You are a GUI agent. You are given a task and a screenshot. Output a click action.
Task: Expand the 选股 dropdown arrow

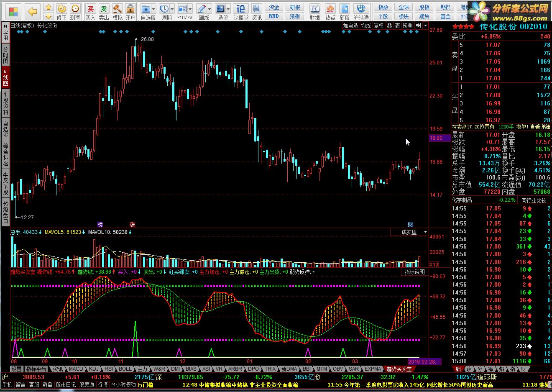tap(228, 9)
